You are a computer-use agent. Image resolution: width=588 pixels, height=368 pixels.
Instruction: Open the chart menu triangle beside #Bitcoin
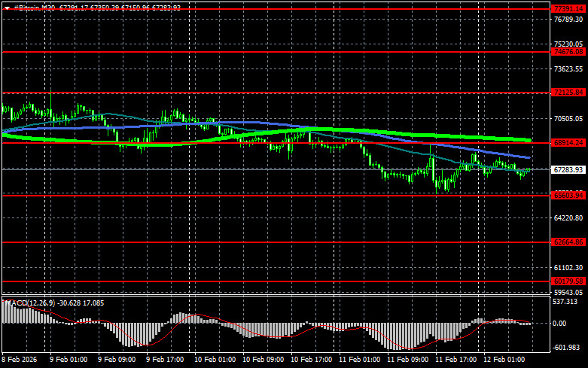pos(7,8)
